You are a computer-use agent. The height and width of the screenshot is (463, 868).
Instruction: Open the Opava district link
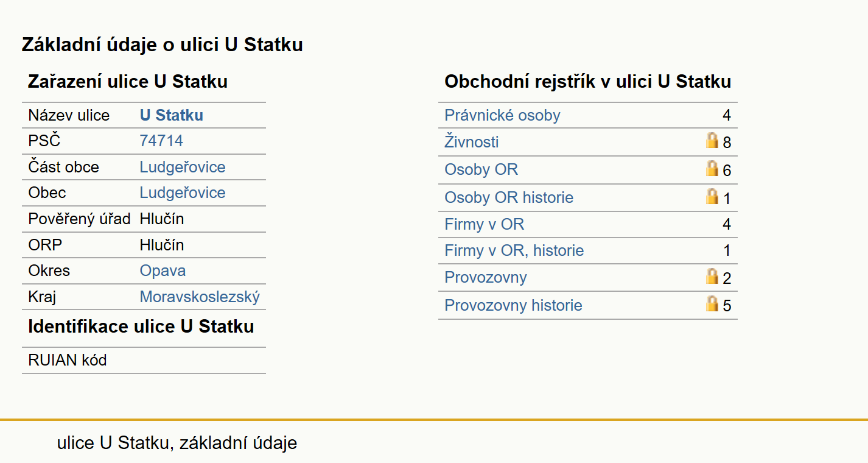tap(163, 270)
